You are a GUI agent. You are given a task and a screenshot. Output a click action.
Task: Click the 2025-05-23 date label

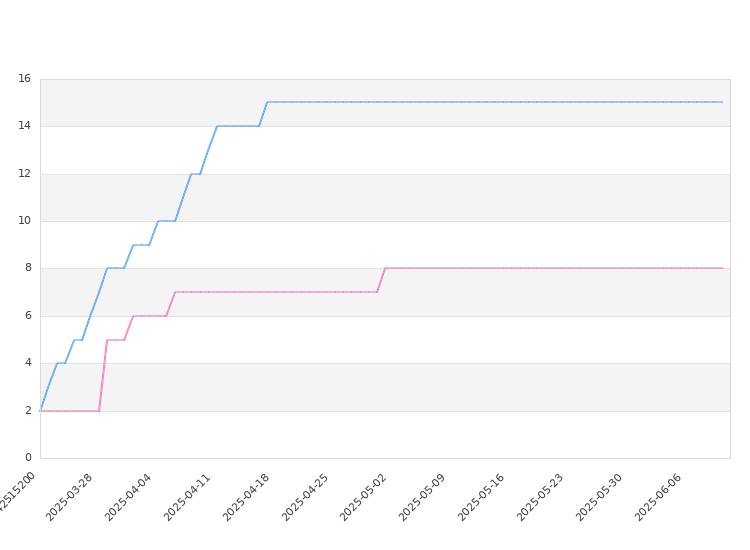pyautogui.click(x=541, y=497)
